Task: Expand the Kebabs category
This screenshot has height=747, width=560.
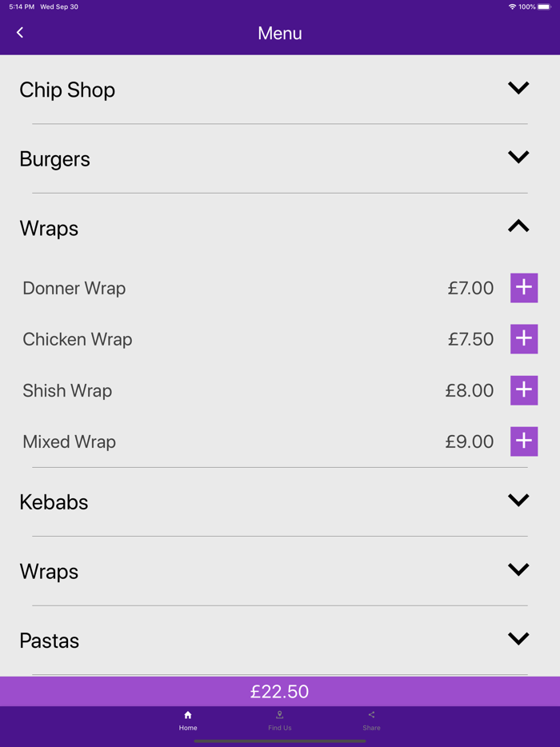Action: coord(518,501)
